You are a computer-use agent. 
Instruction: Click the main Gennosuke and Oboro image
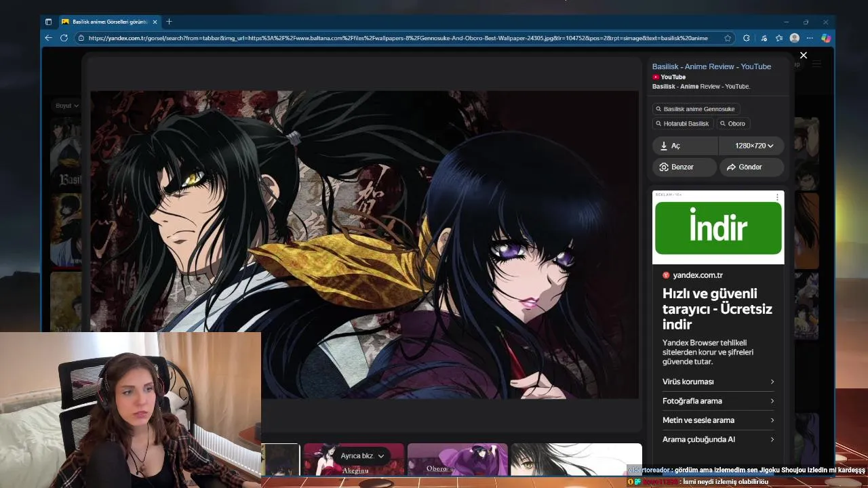[x=364, y=245]
